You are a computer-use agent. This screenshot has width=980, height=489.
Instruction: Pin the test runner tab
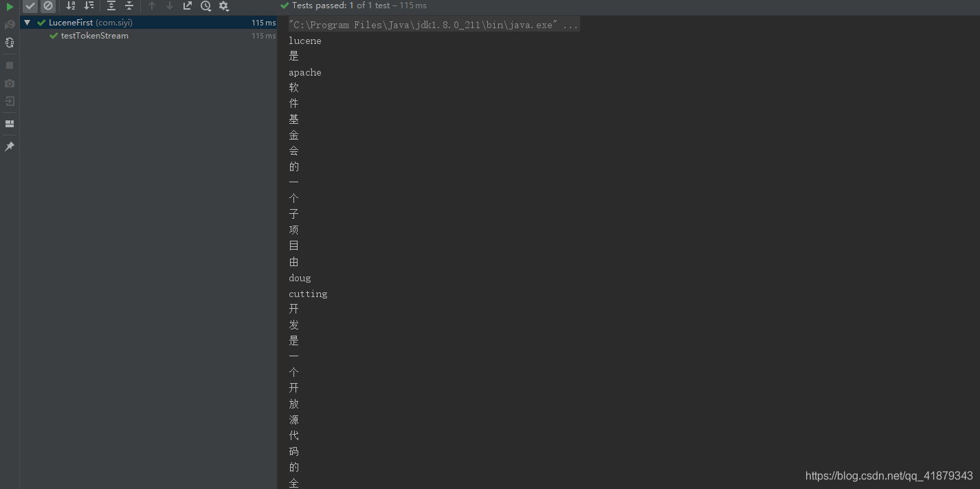tap(9, 146)
